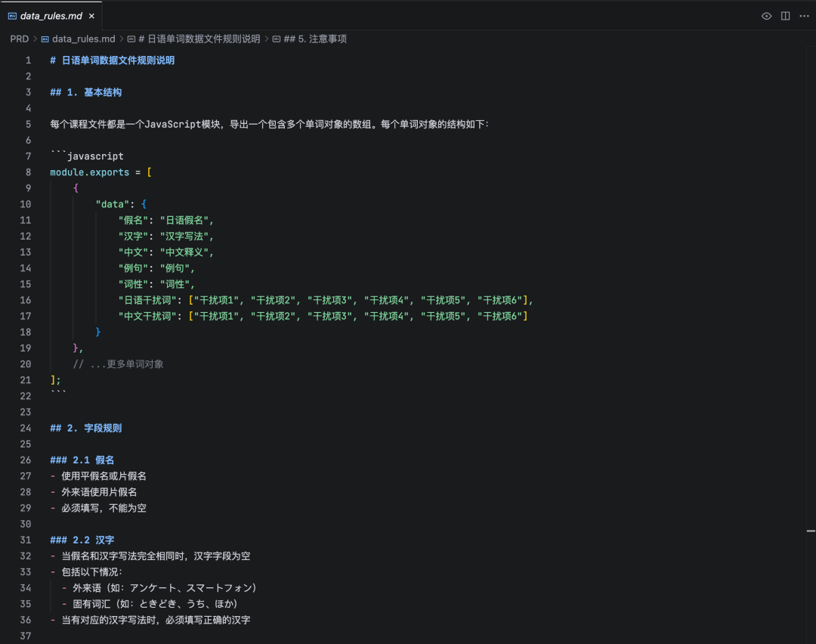816x644 pixels.
Task: Click the heading '# 日语单词数据文件规则说明' on line 1
Action: [x=112, y=60]
